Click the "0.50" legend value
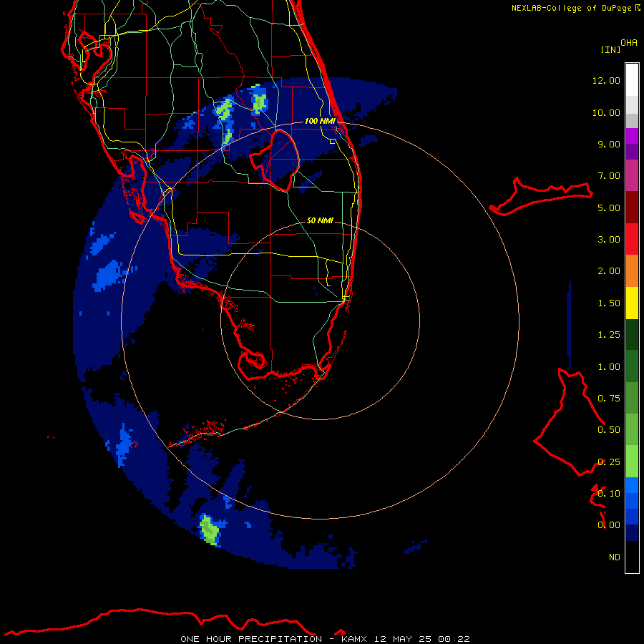Viewport: 644px width, 644px height. click(x=609, y=430)
